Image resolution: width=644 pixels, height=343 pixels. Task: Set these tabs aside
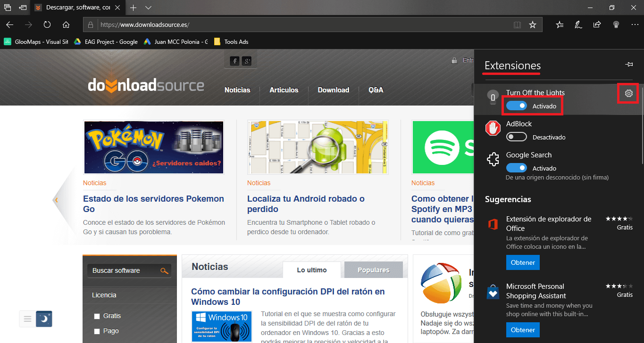click(x=22, y=8)
